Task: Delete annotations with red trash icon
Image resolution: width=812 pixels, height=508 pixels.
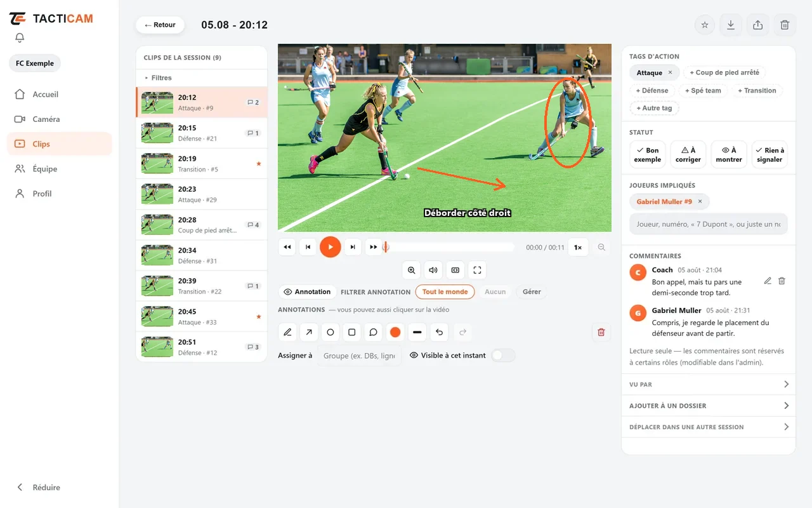Action: tap(601, 332)
